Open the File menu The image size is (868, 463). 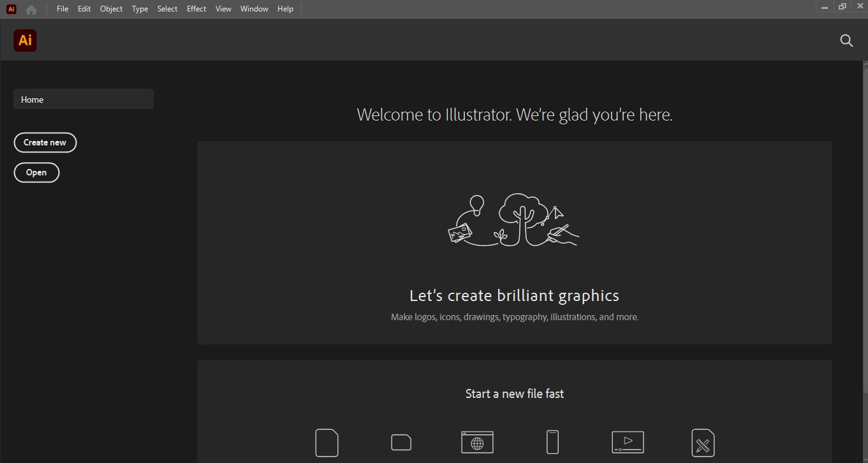coord(62,9)
